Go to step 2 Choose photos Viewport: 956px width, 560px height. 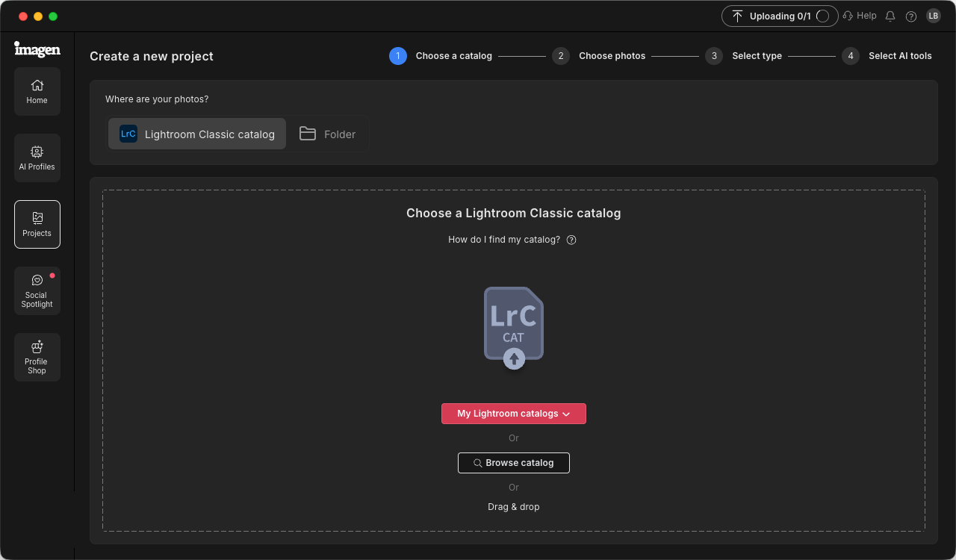point(599,56)
